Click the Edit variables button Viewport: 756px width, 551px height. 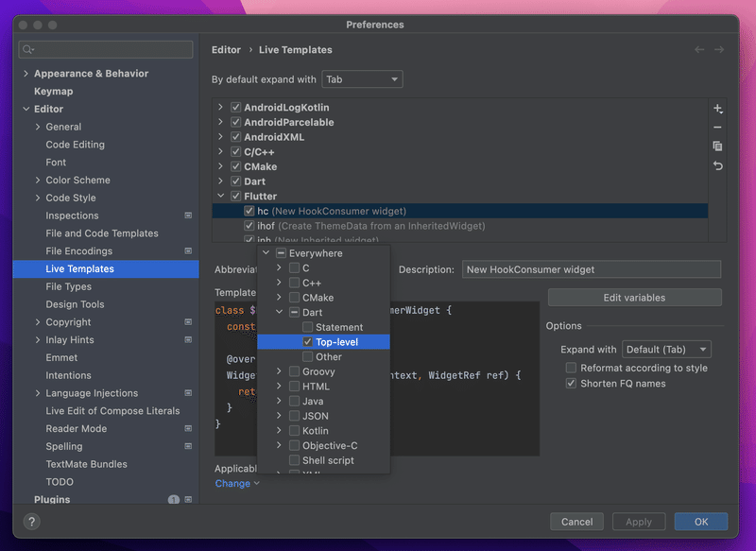[x=634, y=298]
